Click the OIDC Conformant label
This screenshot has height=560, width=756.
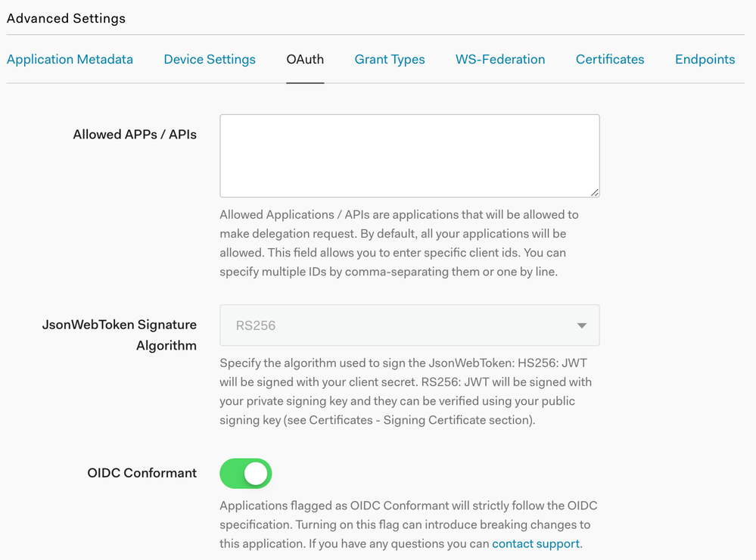[x=142, y=473]
